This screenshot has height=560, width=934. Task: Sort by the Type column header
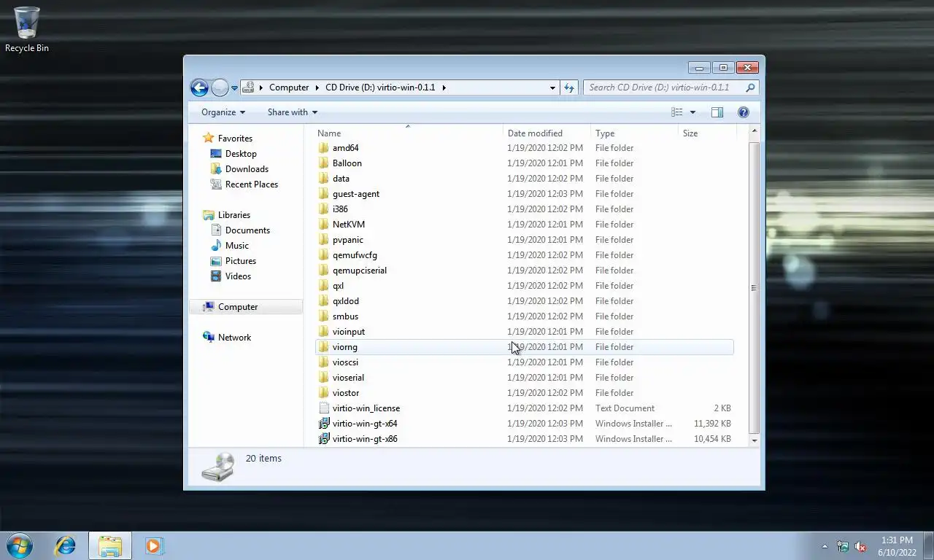(x=635, y=133)
